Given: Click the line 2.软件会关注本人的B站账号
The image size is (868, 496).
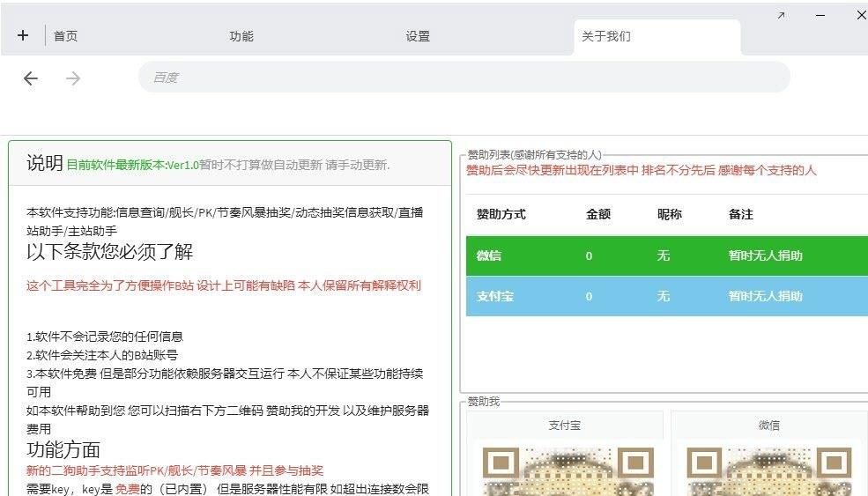Looking at the screenshot, I should (102, 355).
